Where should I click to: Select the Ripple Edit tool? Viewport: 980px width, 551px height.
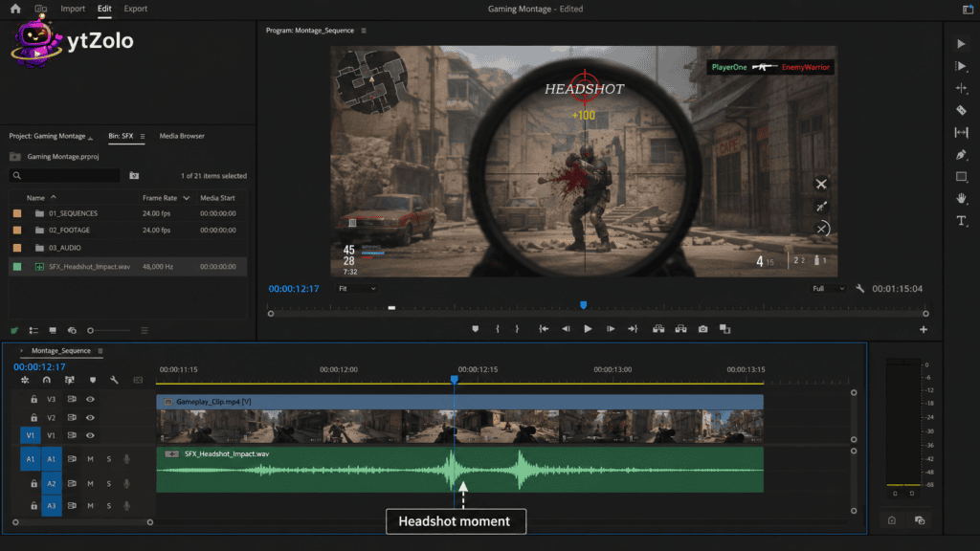[961, 88]
